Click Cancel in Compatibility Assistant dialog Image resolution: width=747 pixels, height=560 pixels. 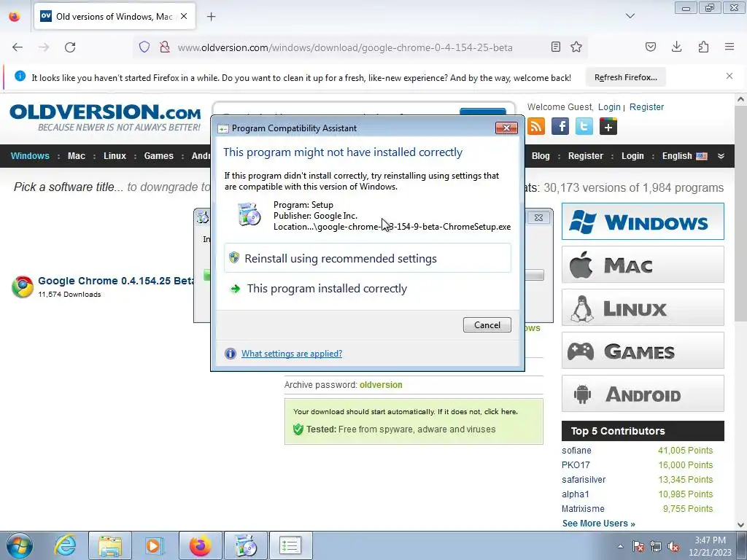point(487,324)
